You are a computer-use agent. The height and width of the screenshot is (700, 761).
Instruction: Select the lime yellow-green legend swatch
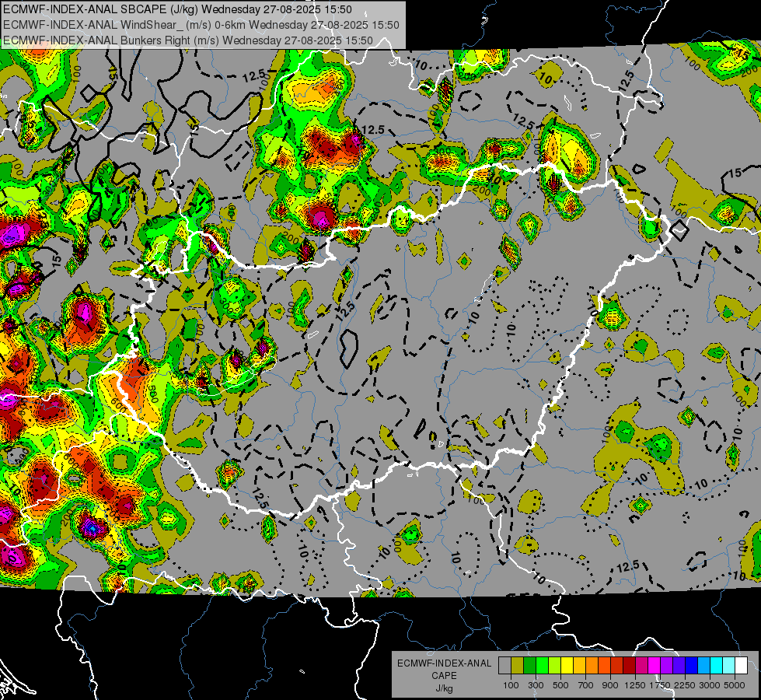(554, 665)
